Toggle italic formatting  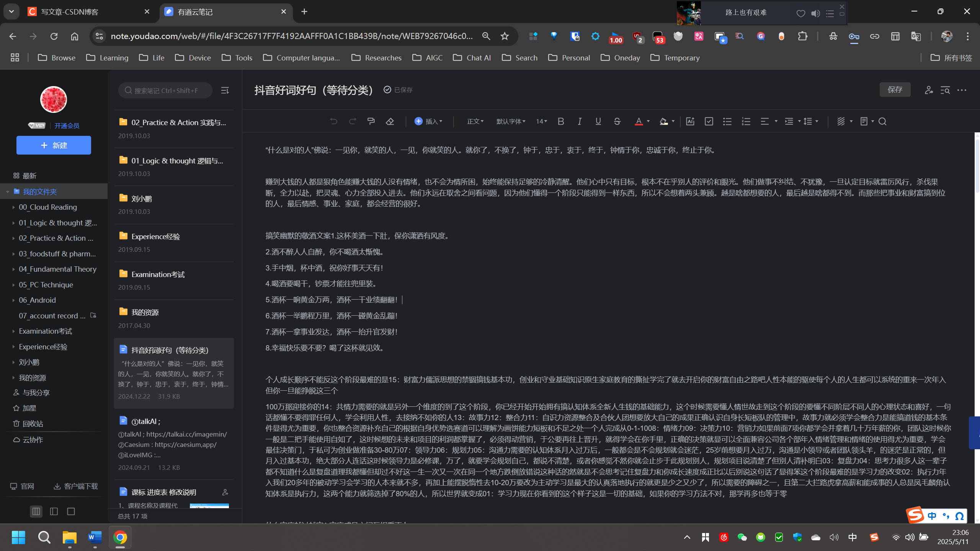tap(580, 121)
